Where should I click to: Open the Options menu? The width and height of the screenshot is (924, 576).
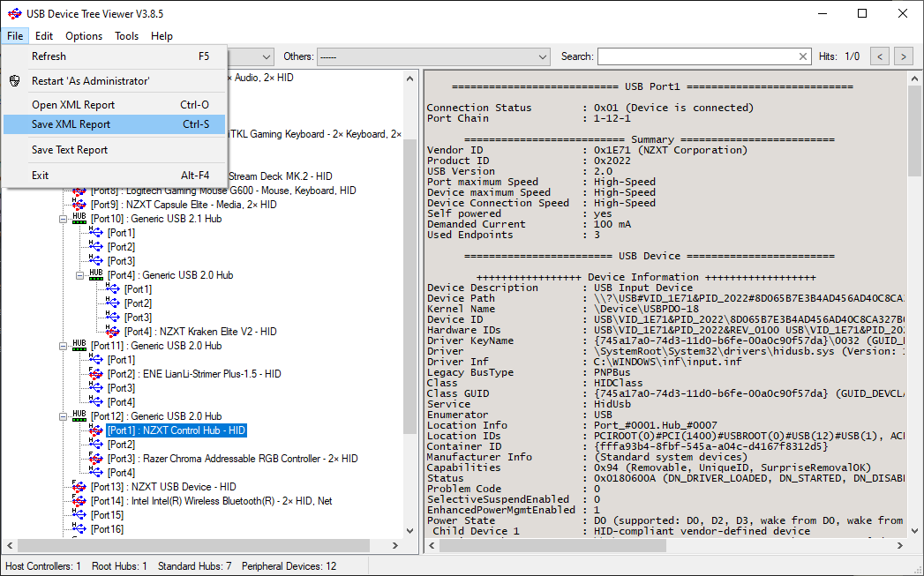coord(84,36)
